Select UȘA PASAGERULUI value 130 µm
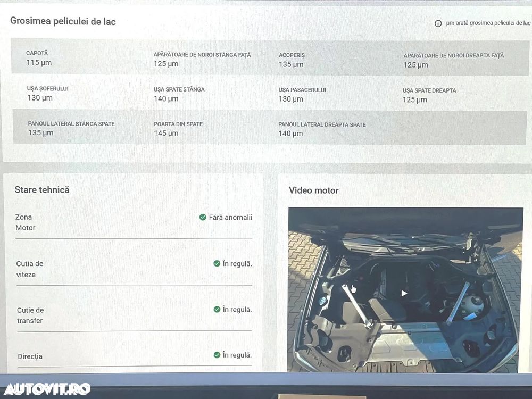532x399 pixels. [291, 99]
